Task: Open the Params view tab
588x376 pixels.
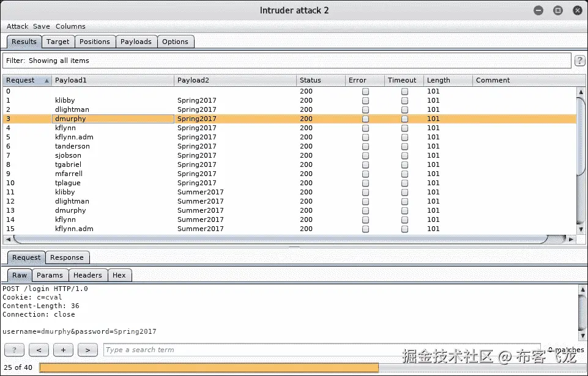Action: coord(50,275)
